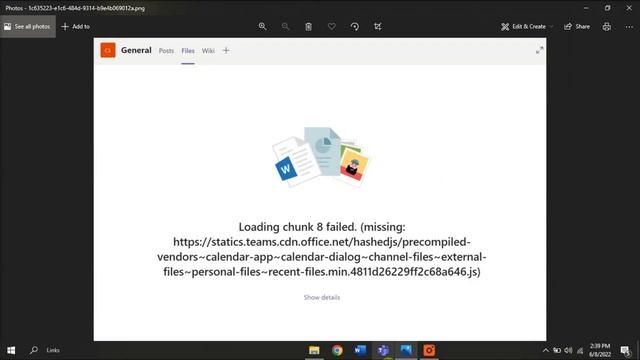Open Microsoft Word from the taskbar

(360, 350)
